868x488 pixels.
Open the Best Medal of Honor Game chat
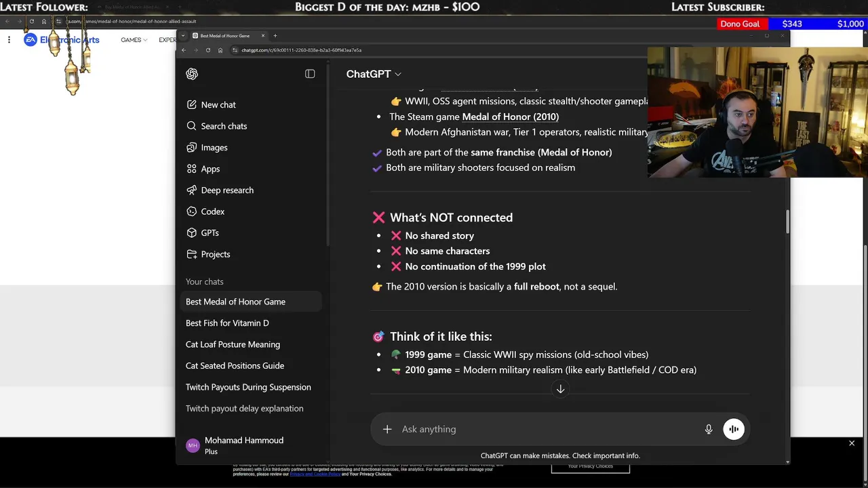tap(251, 302)
